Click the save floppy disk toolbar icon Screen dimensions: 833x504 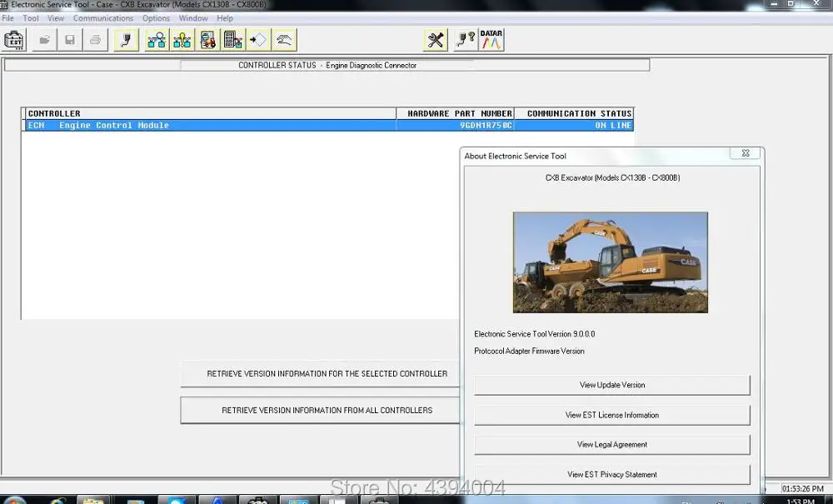(x=70, y=40)
